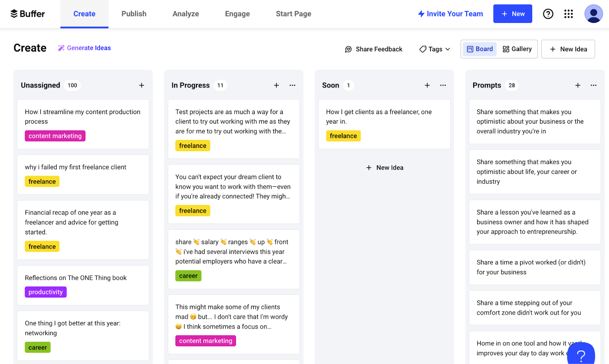Click freelance tag on 'why i failed' card
The height and width of the screenshot is (364, 609).
(42, 181)
